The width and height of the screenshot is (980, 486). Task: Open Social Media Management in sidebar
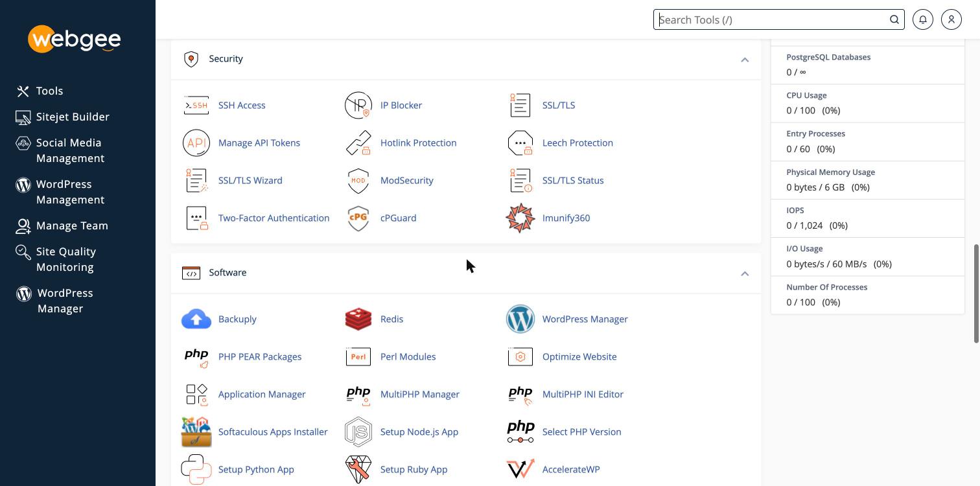click(59, 150)
